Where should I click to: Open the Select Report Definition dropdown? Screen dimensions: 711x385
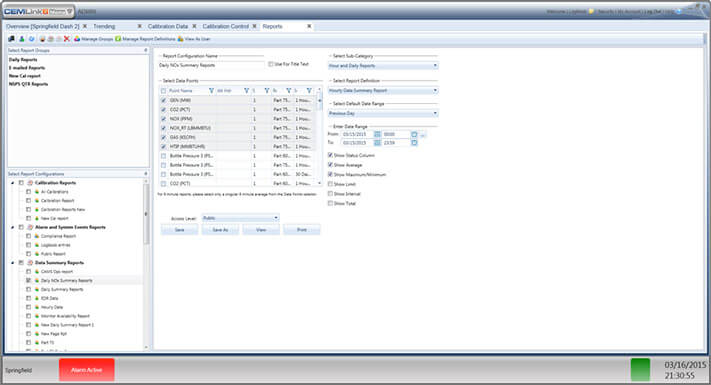383,91
